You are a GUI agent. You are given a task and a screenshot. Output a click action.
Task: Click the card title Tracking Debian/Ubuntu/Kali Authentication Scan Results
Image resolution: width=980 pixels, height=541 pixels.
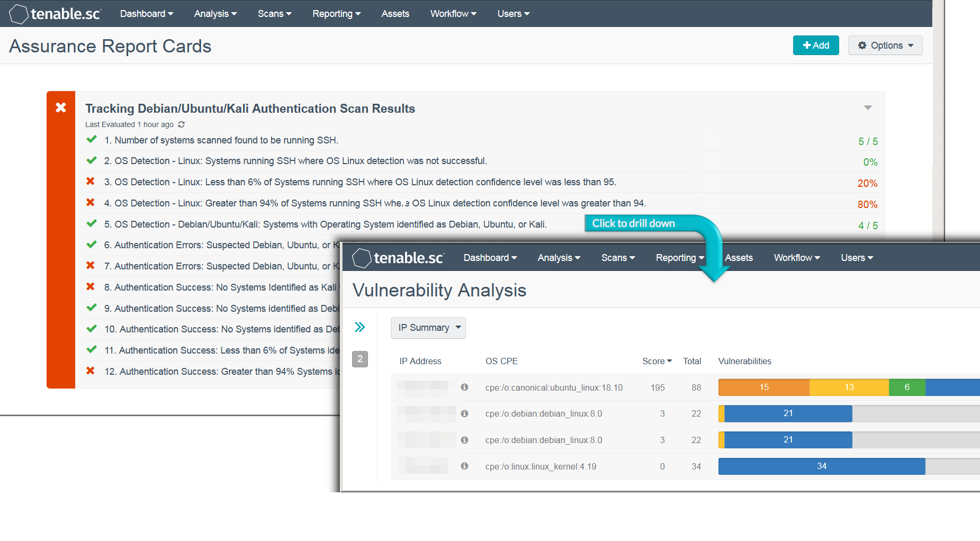pyautogui.click(x=250, y=109)
